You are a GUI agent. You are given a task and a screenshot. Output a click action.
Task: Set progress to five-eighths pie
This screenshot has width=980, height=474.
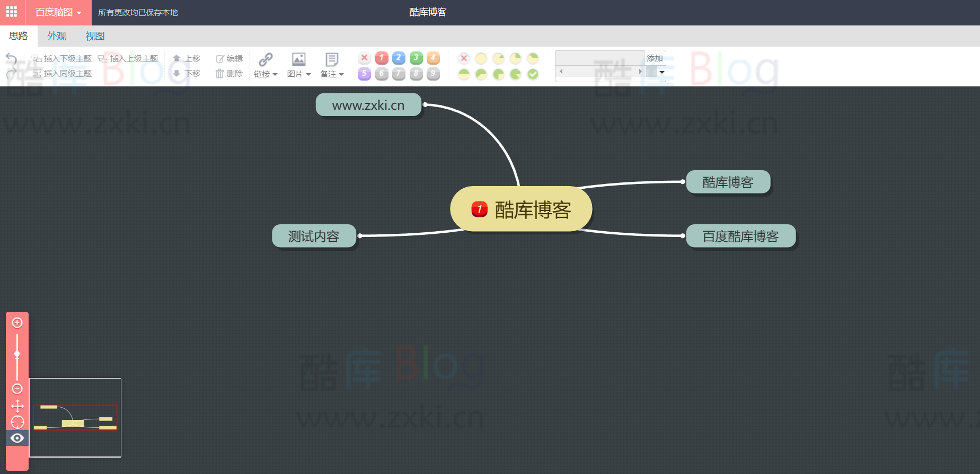click(481, 74)
